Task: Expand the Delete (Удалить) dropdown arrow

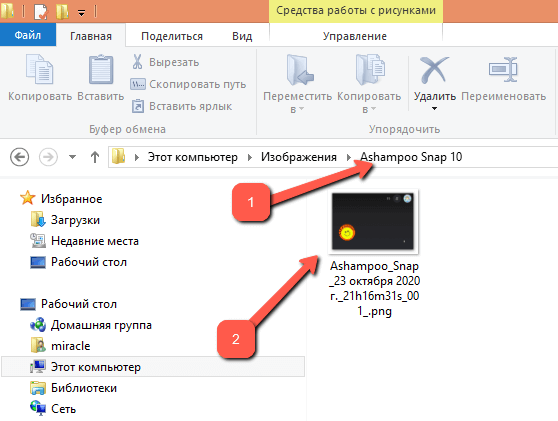Action: click(x=434, y=108)
